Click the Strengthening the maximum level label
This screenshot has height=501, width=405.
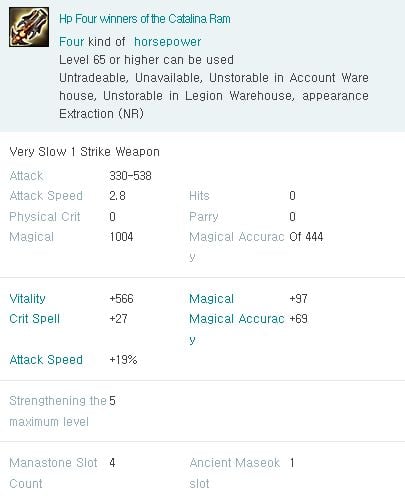(58, 411)
